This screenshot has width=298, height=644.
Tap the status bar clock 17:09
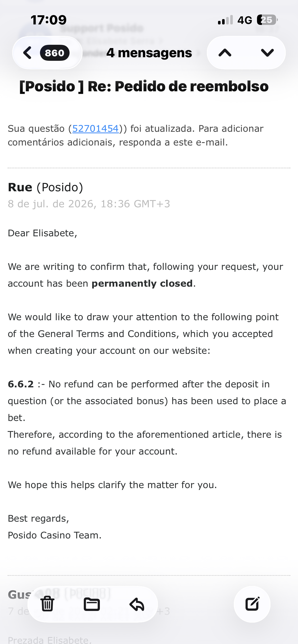click(48, 20)
